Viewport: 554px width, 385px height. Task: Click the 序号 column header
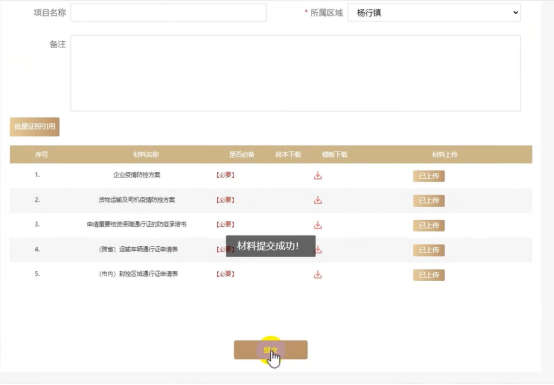(41, 154)
